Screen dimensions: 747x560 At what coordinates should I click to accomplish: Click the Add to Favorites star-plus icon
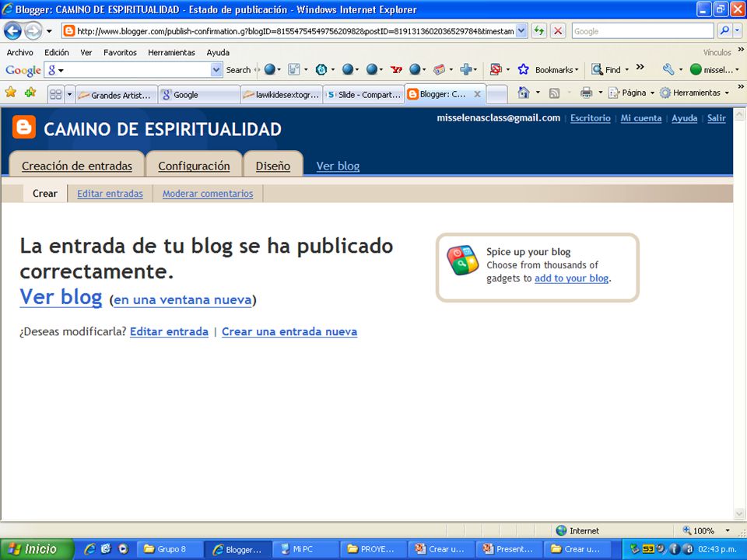[30, 93]
